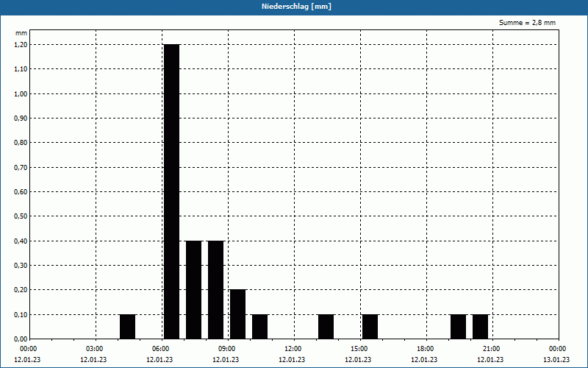Click the 0,30 y-axis label

pyautogui.click(x=21, y=266)
